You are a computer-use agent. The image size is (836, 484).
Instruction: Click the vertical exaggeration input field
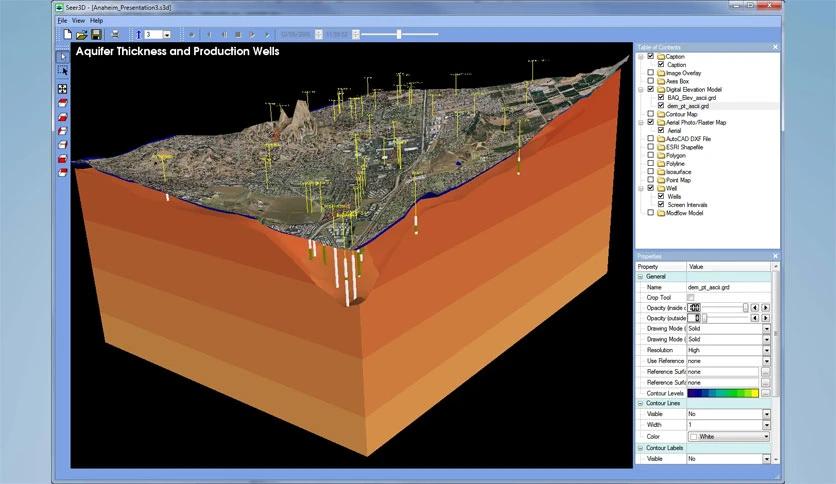click(155, 35)
